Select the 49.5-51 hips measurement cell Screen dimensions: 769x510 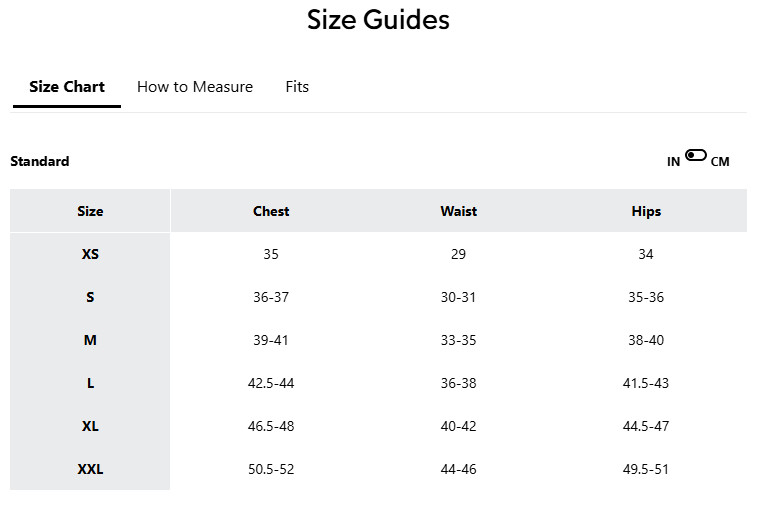(646, 469)
